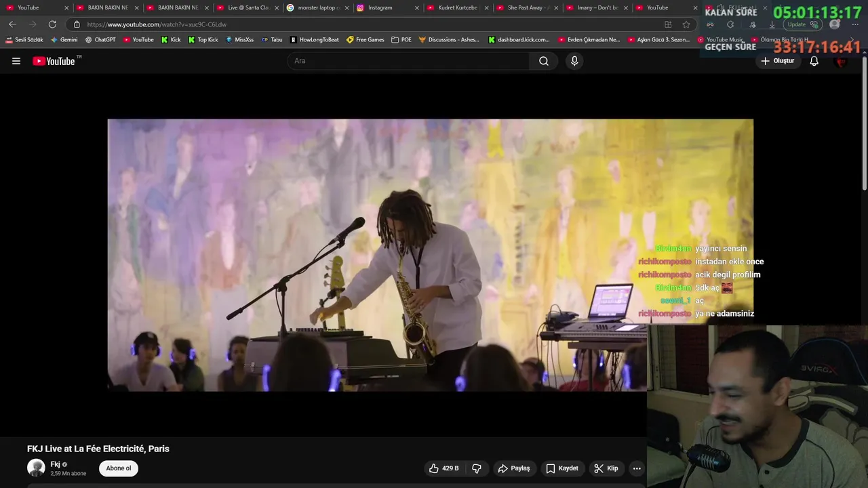Open the Fkj channel avatar

(x=36, y=468)
